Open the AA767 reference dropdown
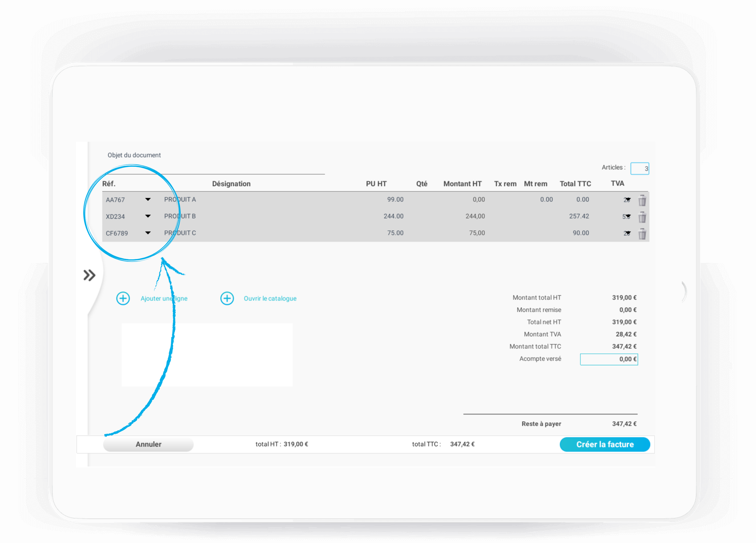 click(x=148, y=200)
